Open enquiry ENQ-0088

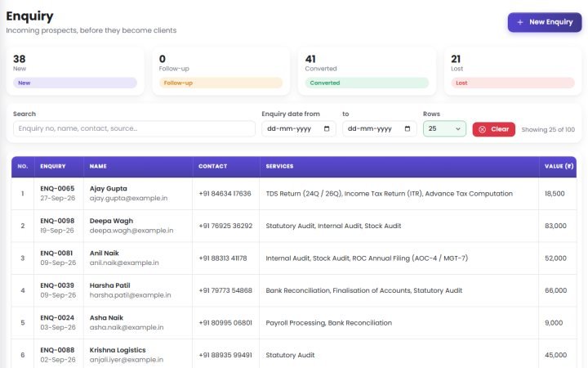[x=57, y=350]
